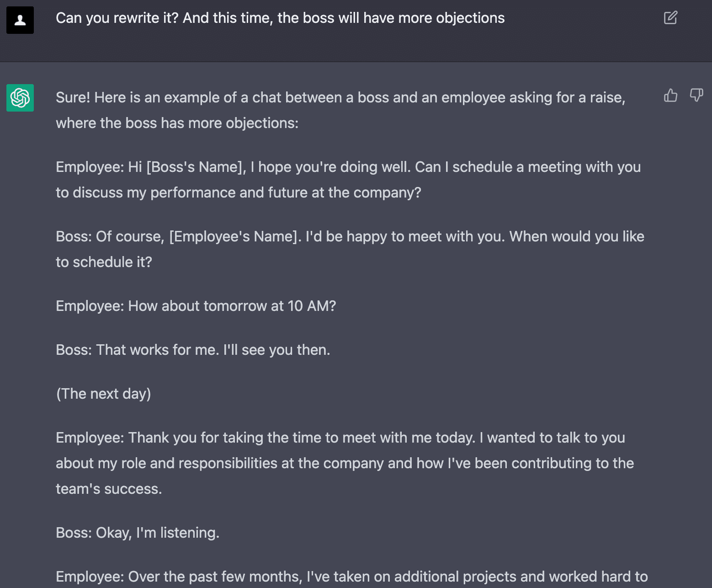Click the ChatGPT logo avatar

20,98
